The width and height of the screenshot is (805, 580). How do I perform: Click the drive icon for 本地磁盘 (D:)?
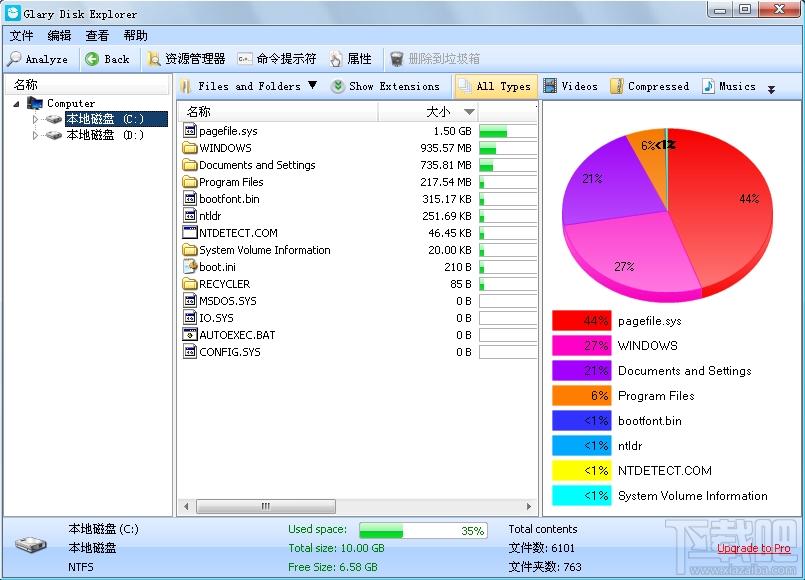point(53,136)
